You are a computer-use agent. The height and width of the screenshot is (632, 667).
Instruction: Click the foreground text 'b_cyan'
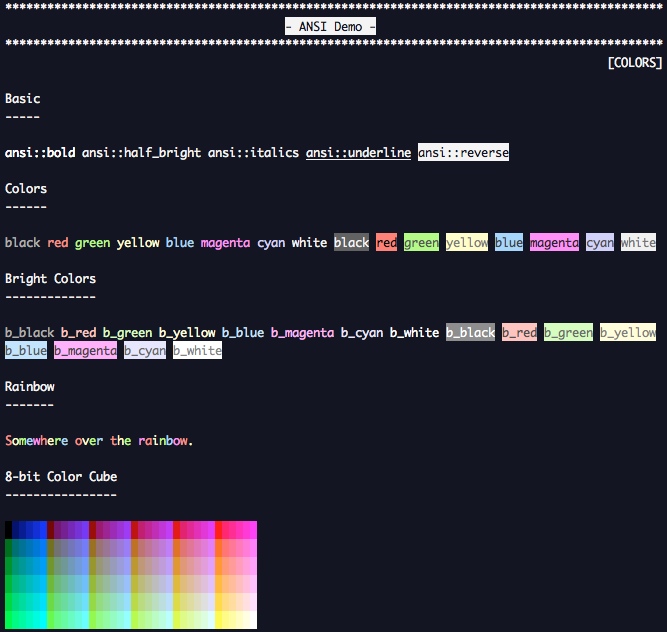point(362,333)
